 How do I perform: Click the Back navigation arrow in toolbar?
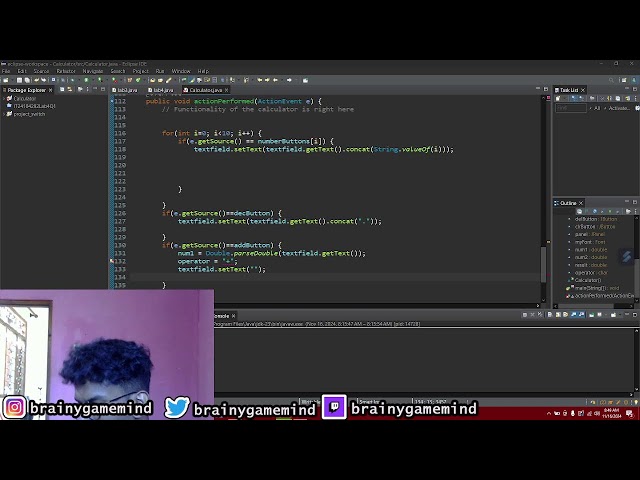point(275,80)
